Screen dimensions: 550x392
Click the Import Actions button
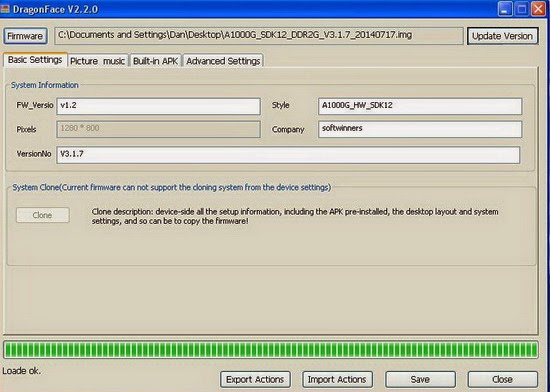(x=337, y=379)
